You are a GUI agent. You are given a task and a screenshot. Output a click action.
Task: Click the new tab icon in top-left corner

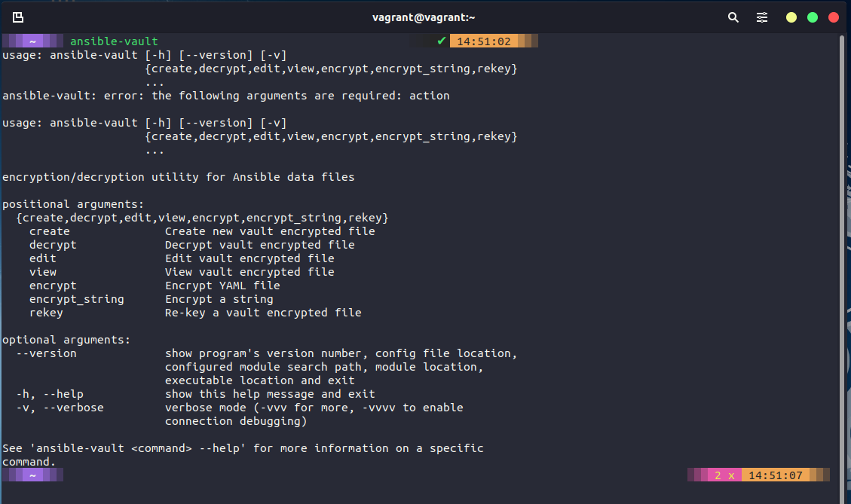click(17, 16)
